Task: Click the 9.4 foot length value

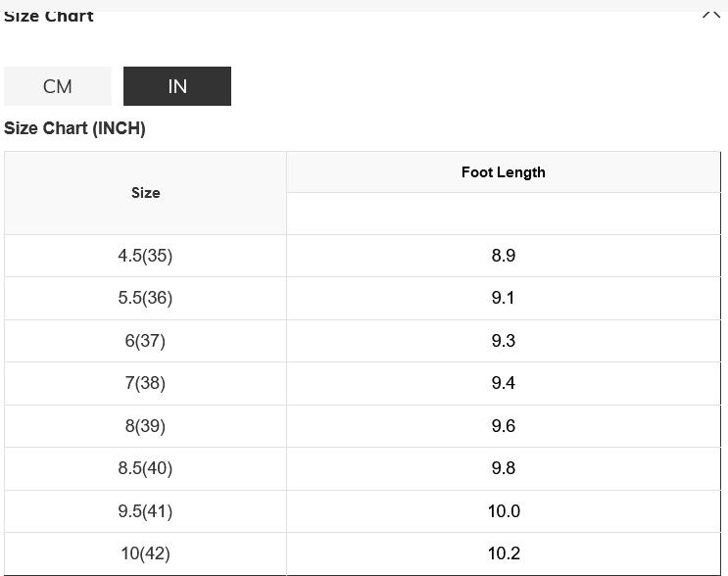Action: click(x=503, y=383)
